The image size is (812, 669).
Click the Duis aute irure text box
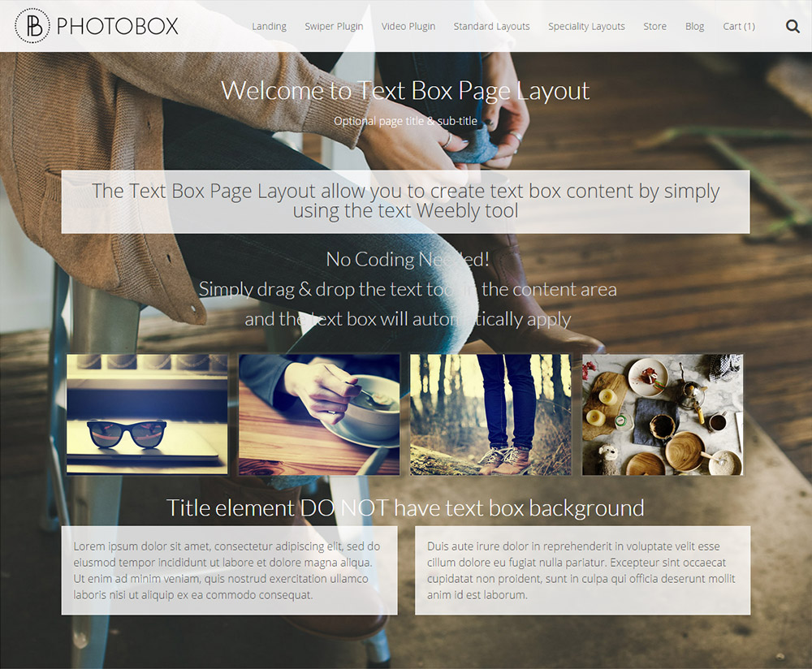click(582, 571)
